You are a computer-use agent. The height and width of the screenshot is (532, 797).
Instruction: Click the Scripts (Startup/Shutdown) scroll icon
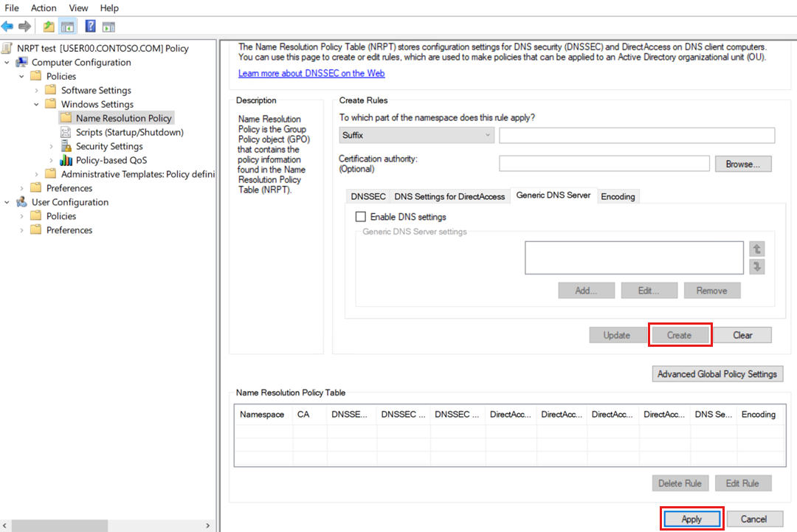pos(66,132)
